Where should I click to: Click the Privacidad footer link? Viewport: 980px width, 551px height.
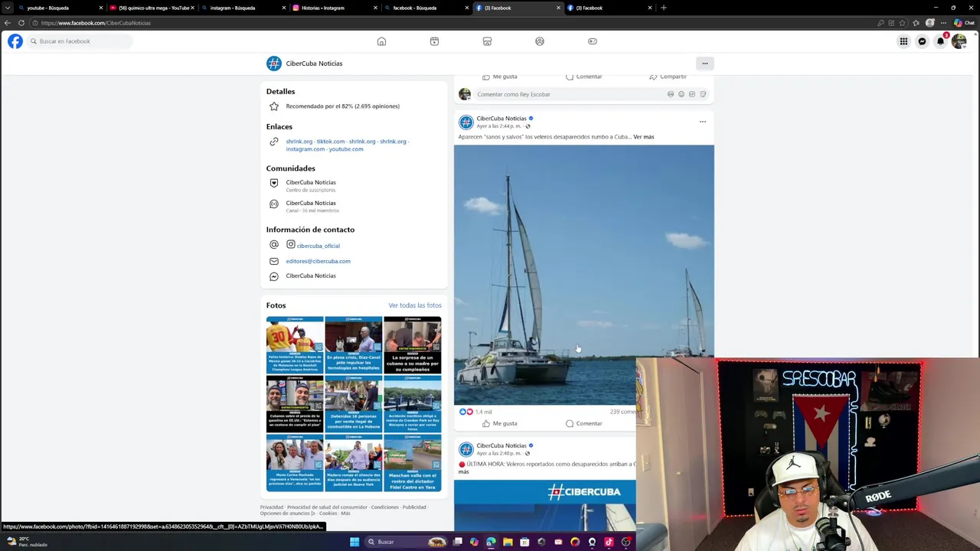(271, 507)
